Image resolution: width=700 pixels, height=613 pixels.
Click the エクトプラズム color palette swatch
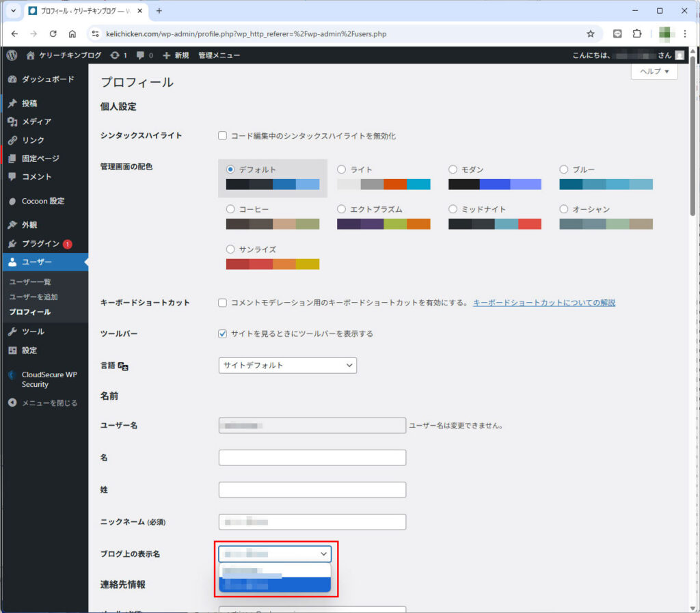[383, 224]
